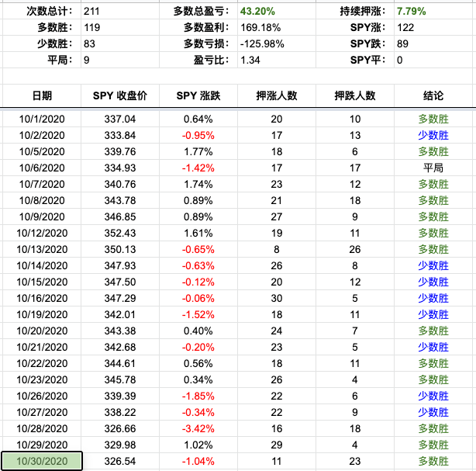Click the closing price 334.93
This screenshot has width=476, height=471.
120,168
